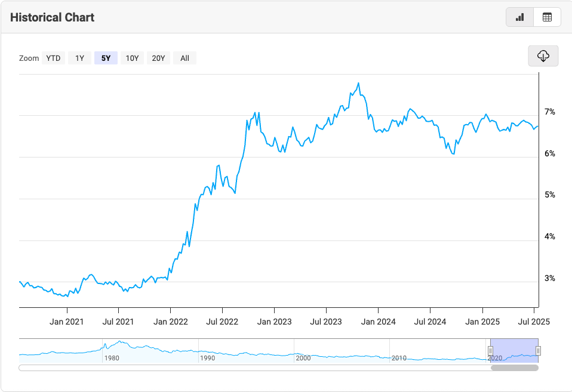
Task: Click the Jan 2023 axis label
Action: 274,322
